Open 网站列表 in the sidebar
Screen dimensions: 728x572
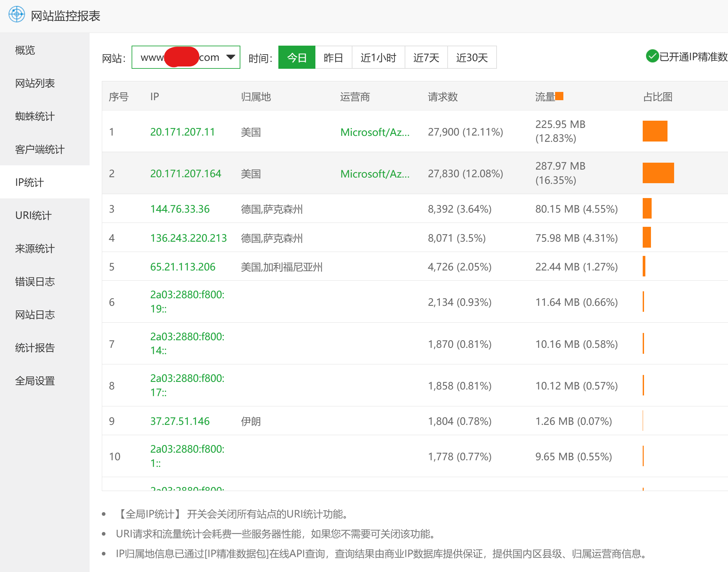[45, 83]
